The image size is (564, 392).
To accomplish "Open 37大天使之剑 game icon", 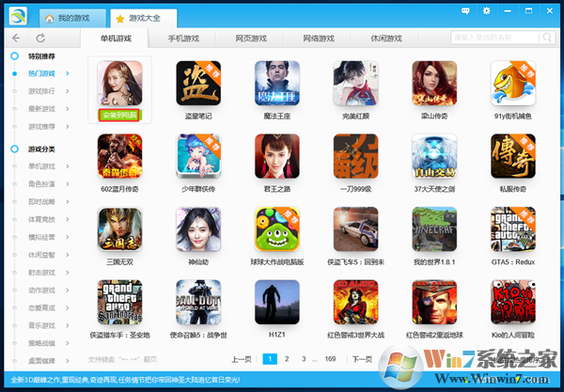I will pyautogui.click(x=434, y=156).
